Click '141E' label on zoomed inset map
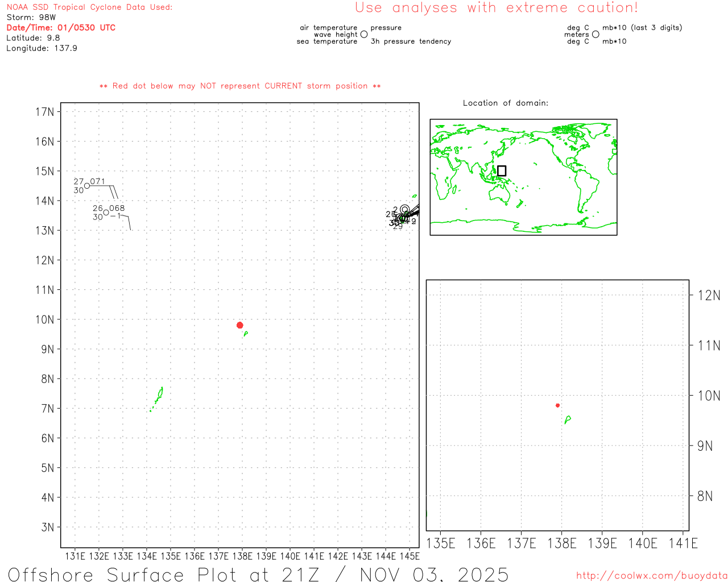This screenshot has width=728, height=582. click(683, 543)
